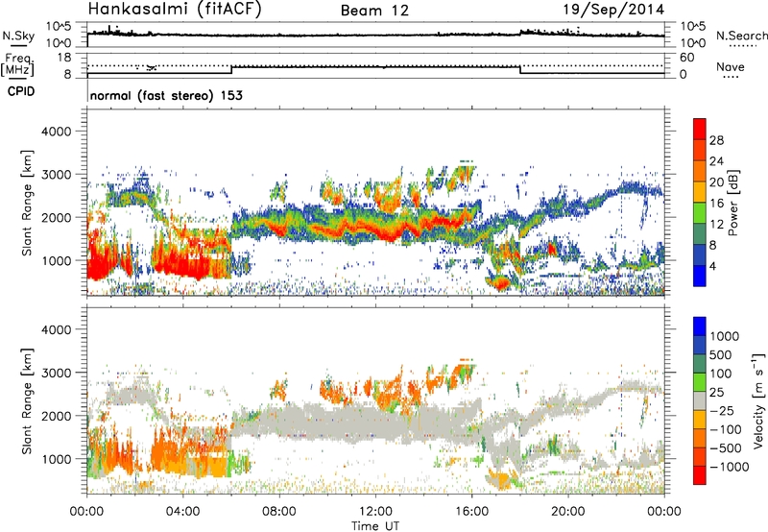Image resolution: width=768 pixels, height=532 pixels.
Task: Click the '12:00' time tick label
Action: click(x=375, y=512)
